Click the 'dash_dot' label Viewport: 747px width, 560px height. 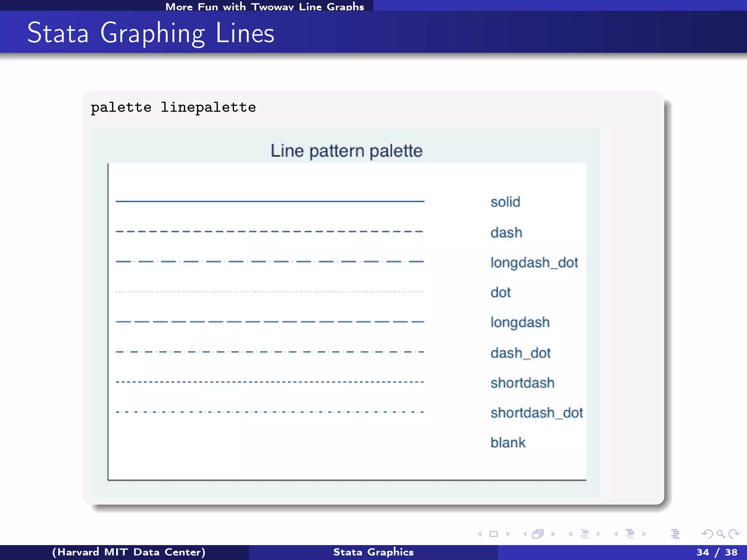coord(520,353)
